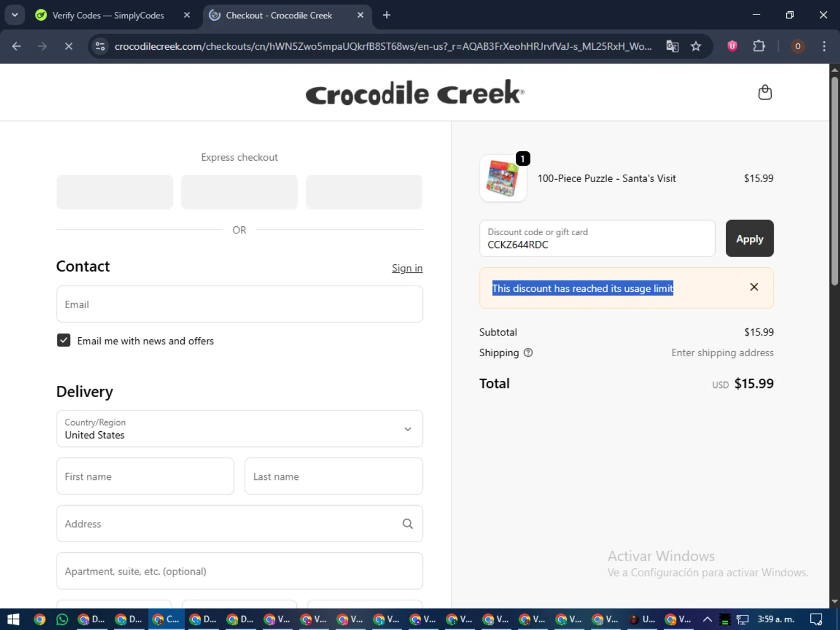Image resolution: width=840 pixels, height=630 pixels.
Task: Open the browser extensions puzzle icon
Action: pyautogui.click(x=759, y=46)
